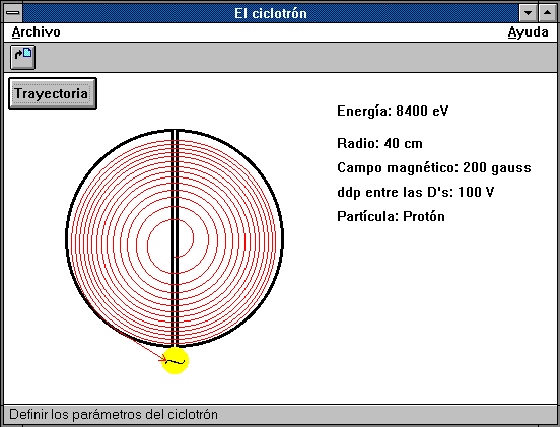Click the Trayectoria button
Viewport: 560px width, 427px height.
(x=52, y=94)
